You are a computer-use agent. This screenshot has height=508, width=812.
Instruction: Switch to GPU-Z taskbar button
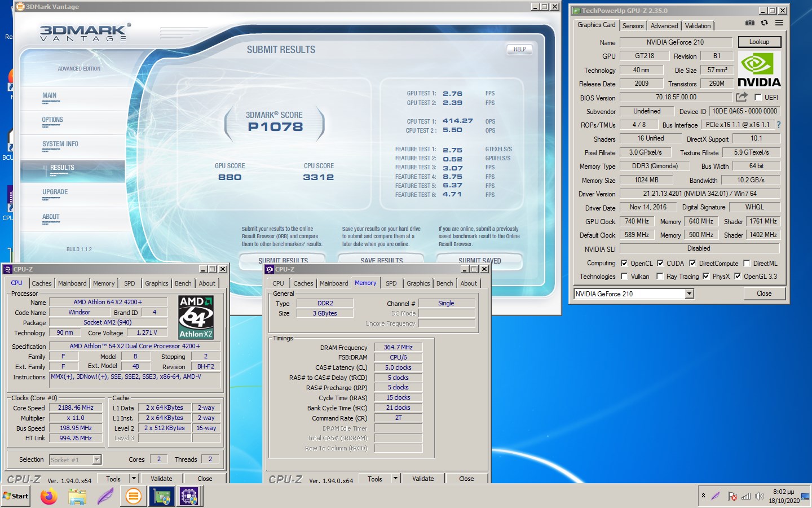click(x=162, y=496)
